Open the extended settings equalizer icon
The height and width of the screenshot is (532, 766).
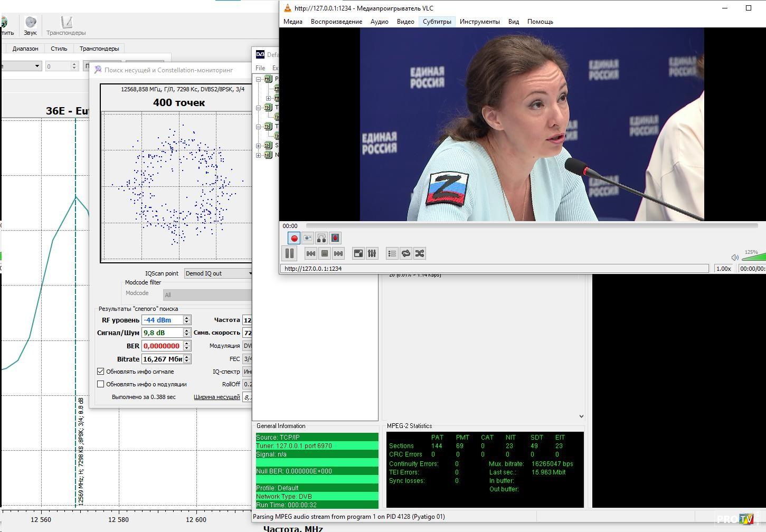tap(372, 253)
